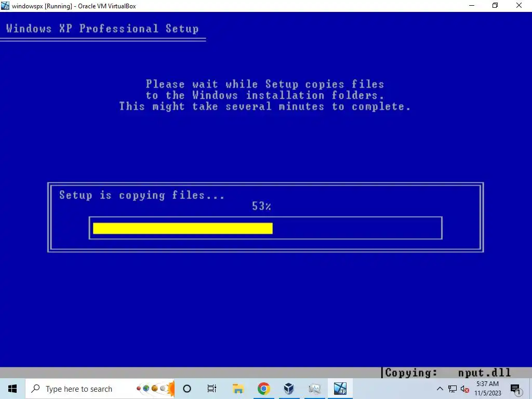Minimize the VirtualBox VM window
This screenshot has width=532, height=399.
coord(472,5)
